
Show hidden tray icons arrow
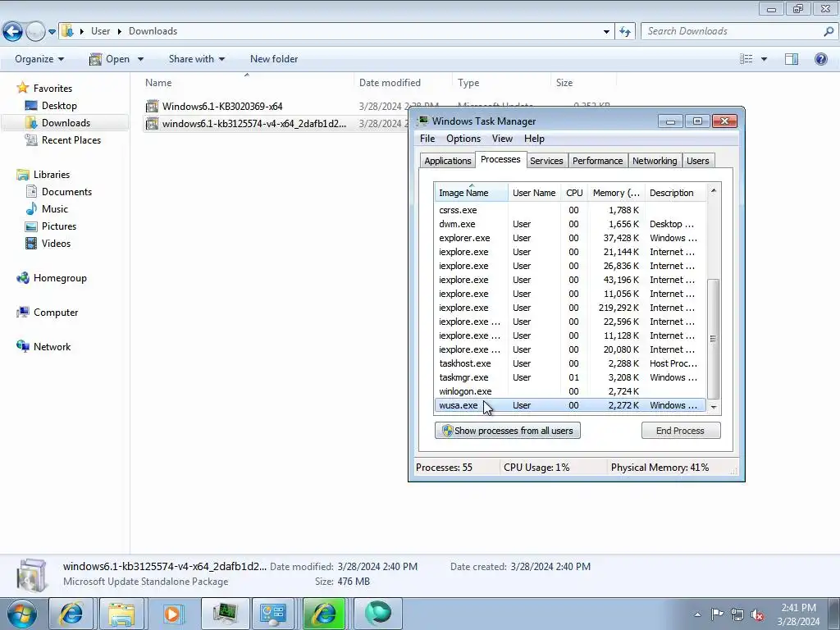point(697,614)
